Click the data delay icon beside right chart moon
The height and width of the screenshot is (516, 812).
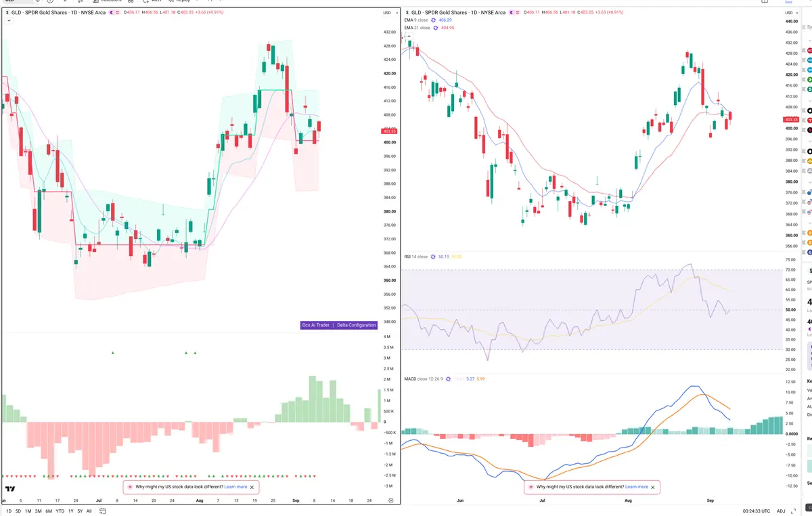pos(519,13)
